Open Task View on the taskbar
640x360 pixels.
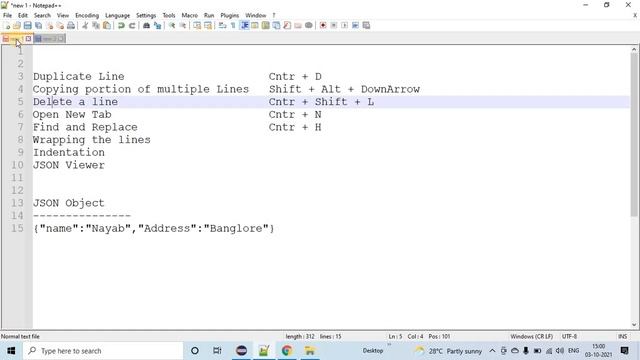[x=217, y=351]
